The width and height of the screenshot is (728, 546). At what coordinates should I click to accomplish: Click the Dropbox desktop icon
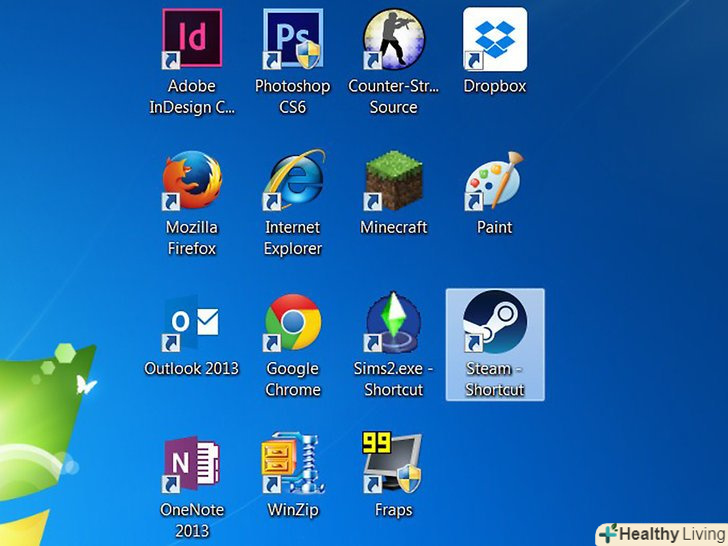[495, 39]
